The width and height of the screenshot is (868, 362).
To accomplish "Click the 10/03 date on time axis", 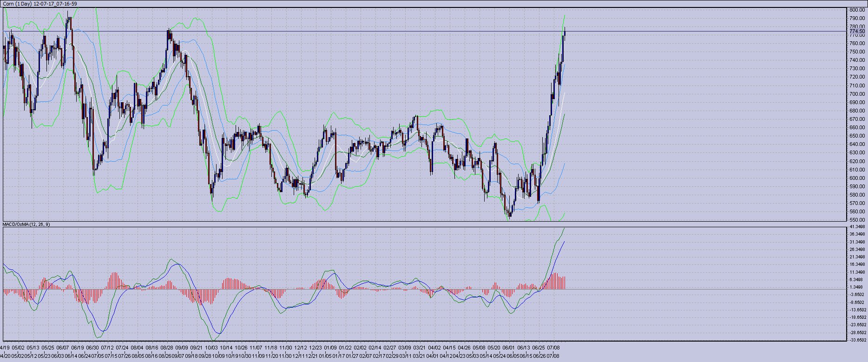I will [x=211, y=347].
